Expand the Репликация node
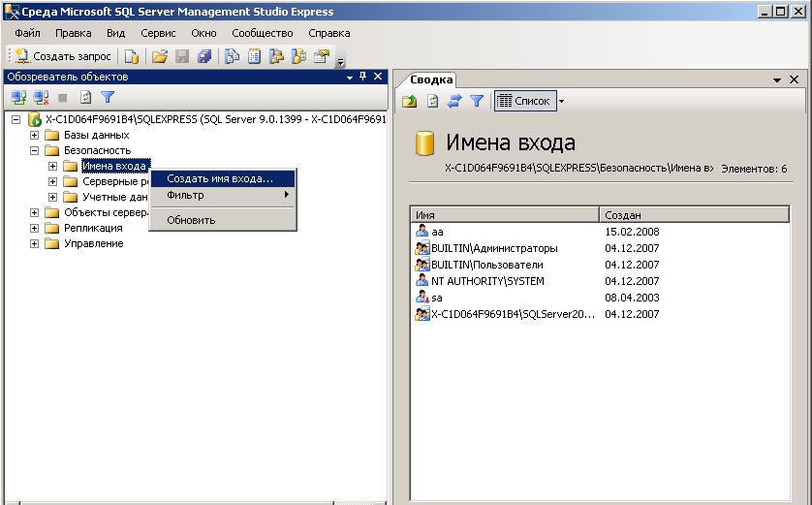Screen dimensions: 812x505 (34, 229)
